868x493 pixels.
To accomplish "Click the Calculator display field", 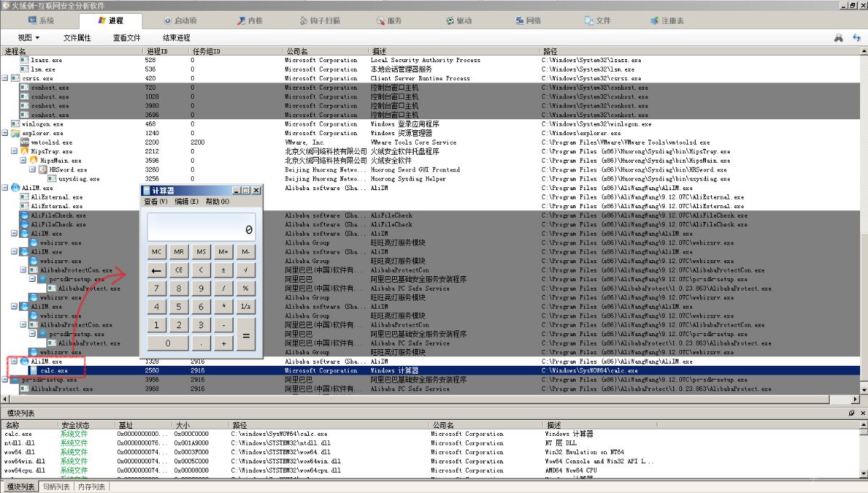I will point(201,227).
